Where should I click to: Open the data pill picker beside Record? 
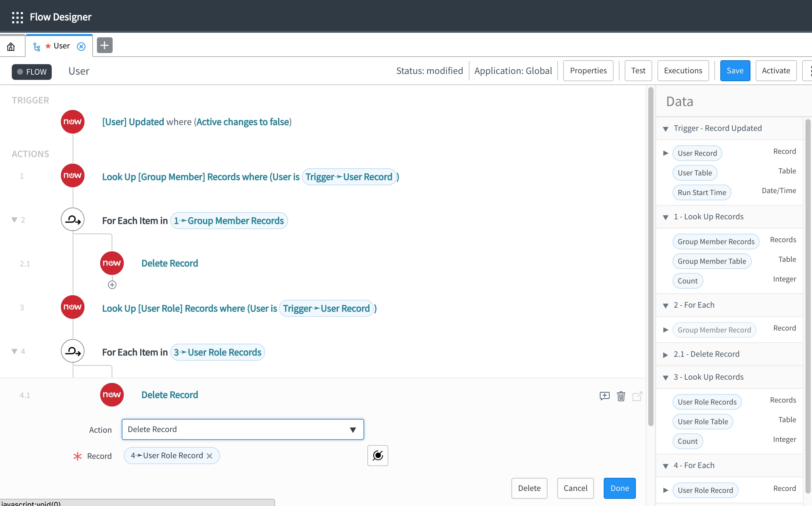pos(377,456)
